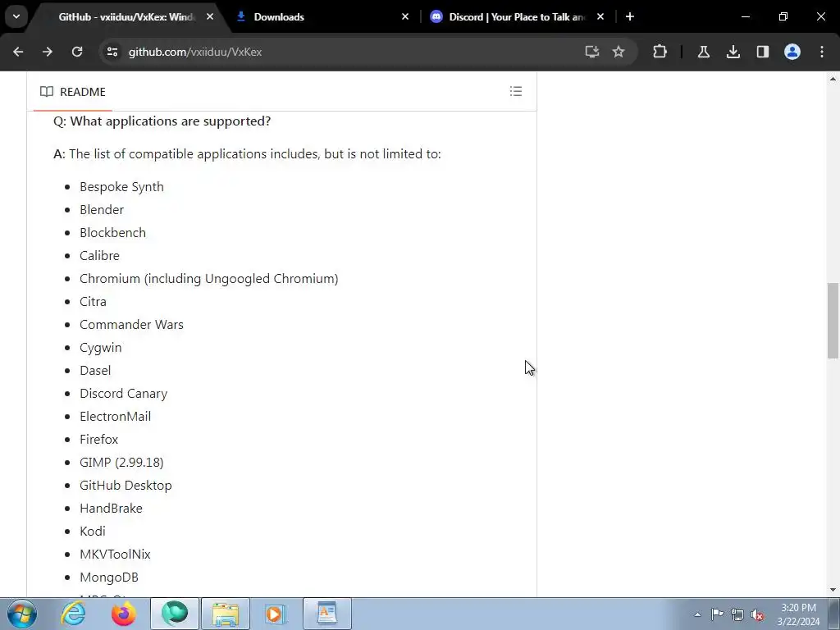Close the GitHub VxKex tab

210,17
